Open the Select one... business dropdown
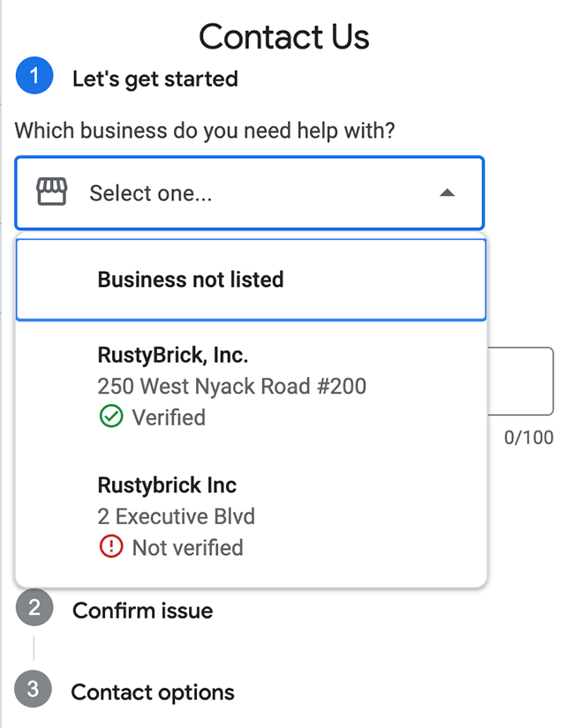 (250, 193)
